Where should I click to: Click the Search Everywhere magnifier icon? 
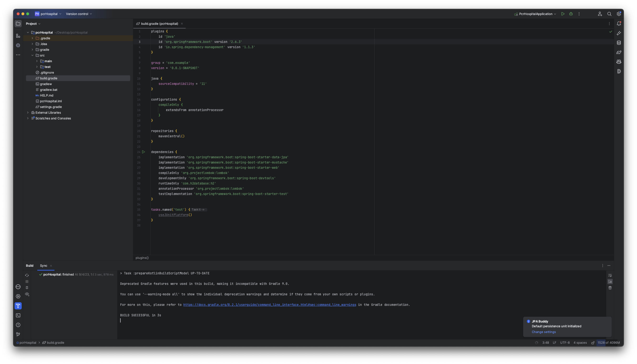(609, 14)
